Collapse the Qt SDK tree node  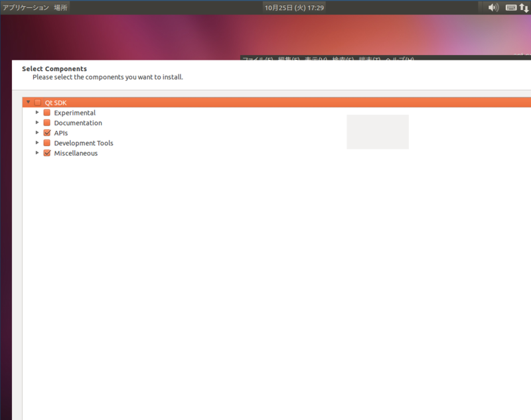pyautogui.click(x=29, y=102)
